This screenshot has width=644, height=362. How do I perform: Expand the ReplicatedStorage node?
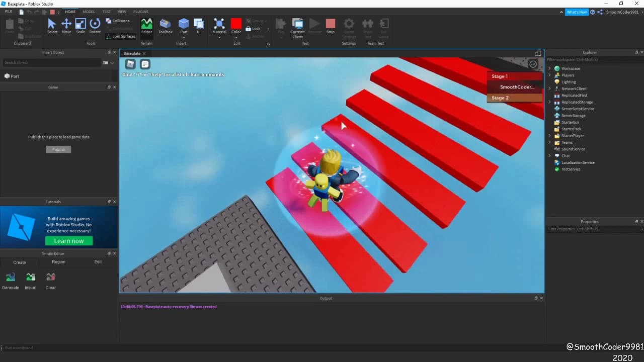pos(549,102)
